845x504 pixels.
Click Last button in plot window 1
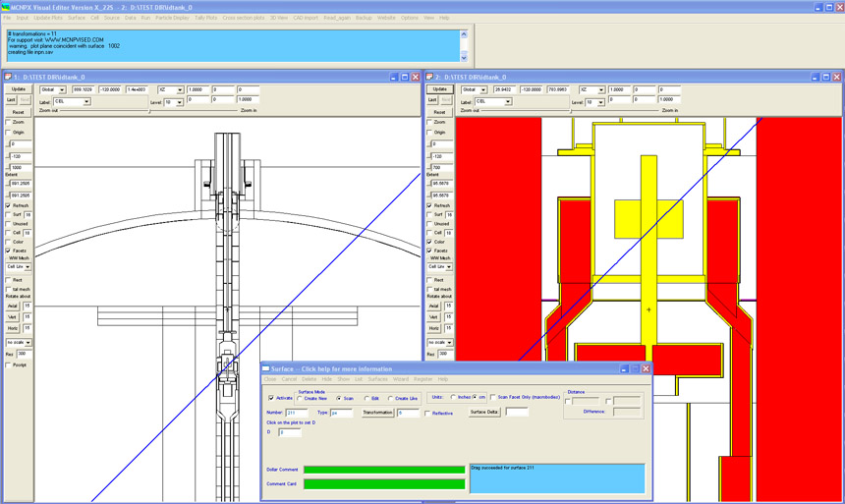tap(12, 100)
